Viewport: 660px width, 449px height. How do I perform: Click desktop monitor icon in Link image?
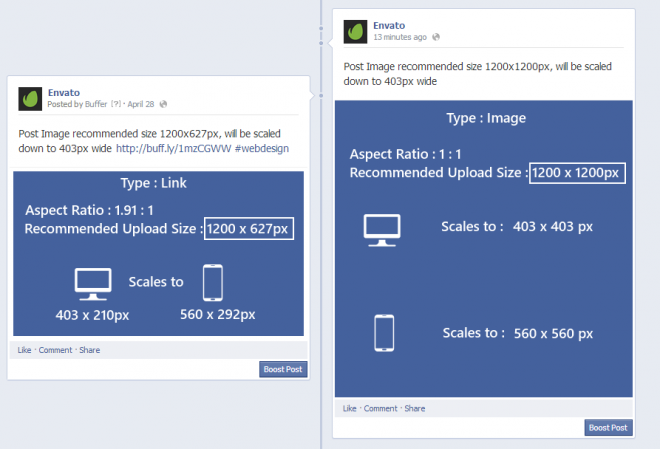(93, 284)
